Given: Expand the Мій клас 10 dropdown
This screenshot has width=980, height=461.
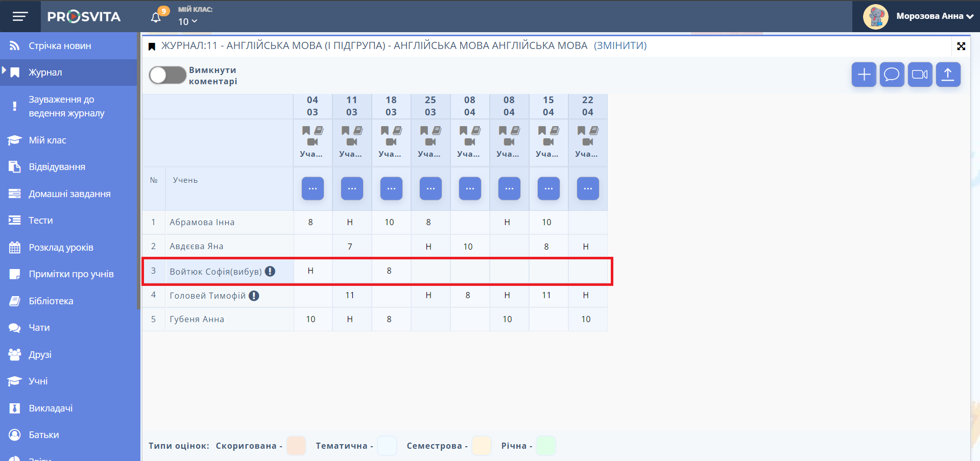Looking at the screenshot, I should point(187,21).
